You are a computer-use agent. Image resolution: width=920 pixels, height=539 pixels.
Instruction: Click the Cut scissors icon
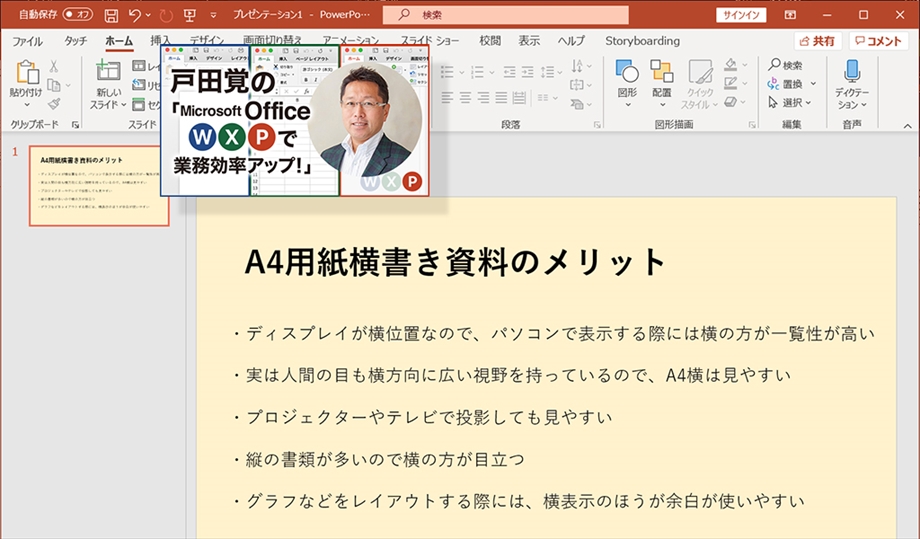pos(54,66)
